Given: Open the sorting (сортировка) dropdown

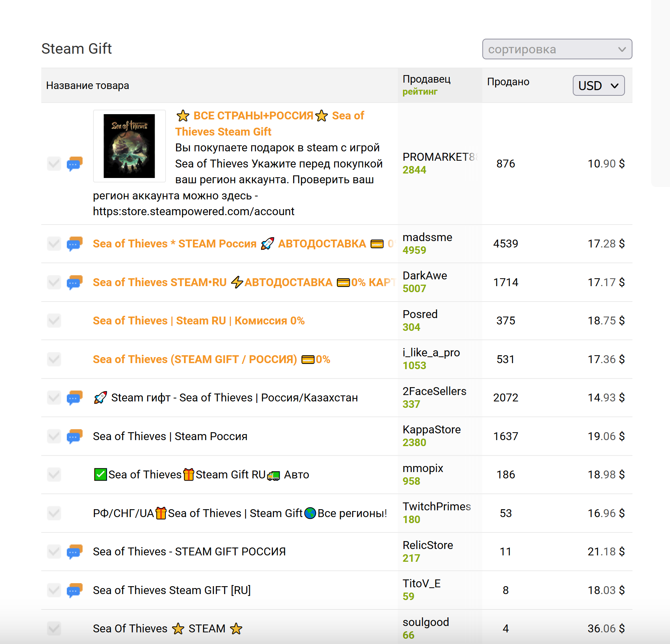Looking at the screenshot, I should (x=557, y=49).
